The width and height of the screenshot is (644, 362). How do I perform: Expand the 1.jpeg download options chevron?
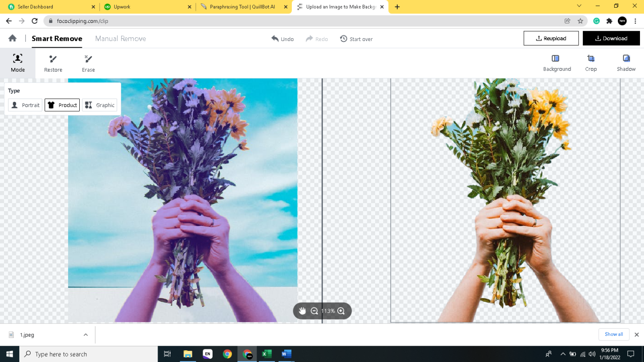point(86,335)
